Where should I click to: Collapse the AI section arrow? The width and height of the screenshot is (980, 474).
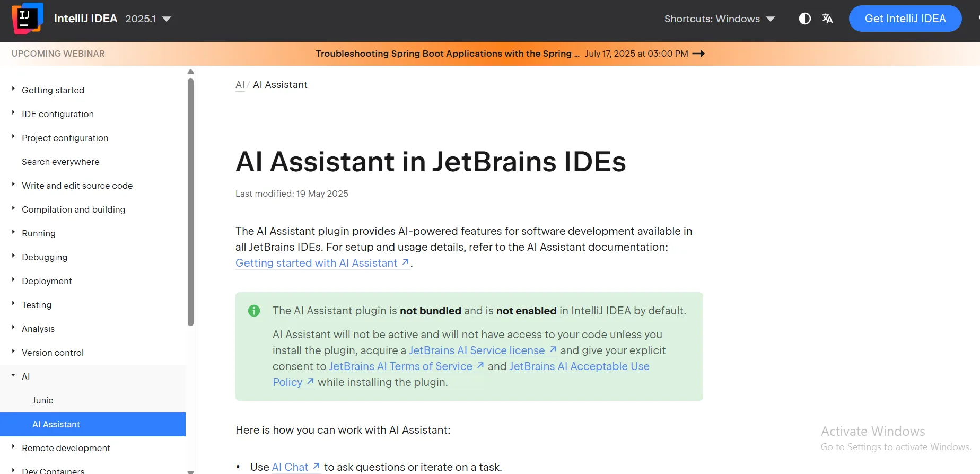[13, 375]
